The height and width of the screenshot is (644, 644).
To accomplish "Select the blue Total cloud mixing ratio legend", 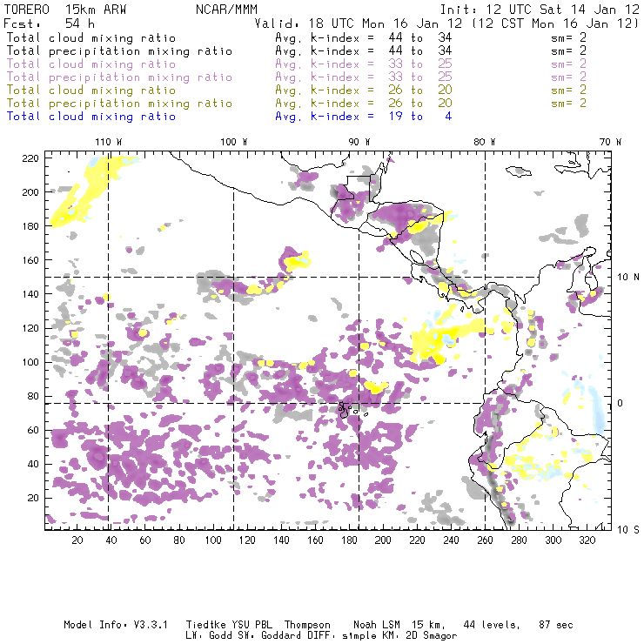I will pyautogui.click(x=91, y=116).
